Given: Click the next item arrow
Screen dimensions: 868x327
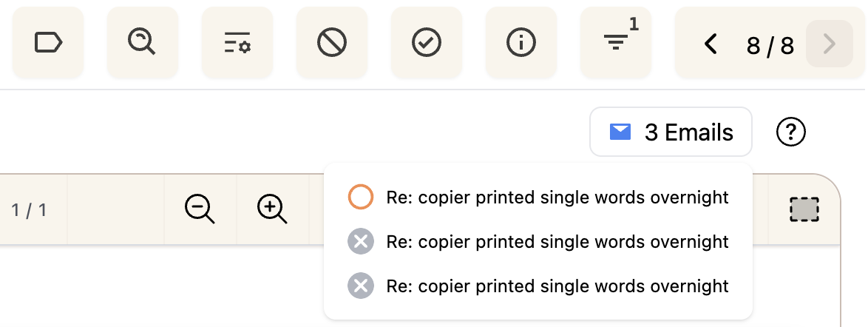Looking at the screenshot, I should [829, 44].
